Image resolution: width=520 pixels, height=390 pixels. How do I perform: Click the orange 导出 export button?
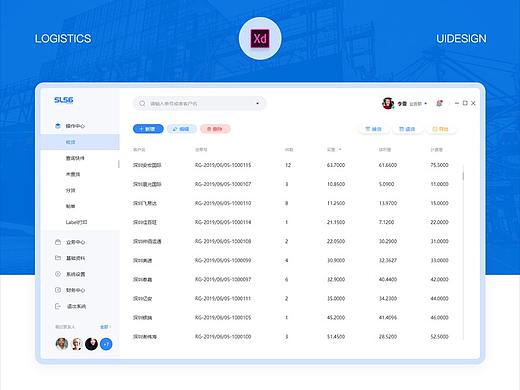pyautogui.click(x=440, y=129)
